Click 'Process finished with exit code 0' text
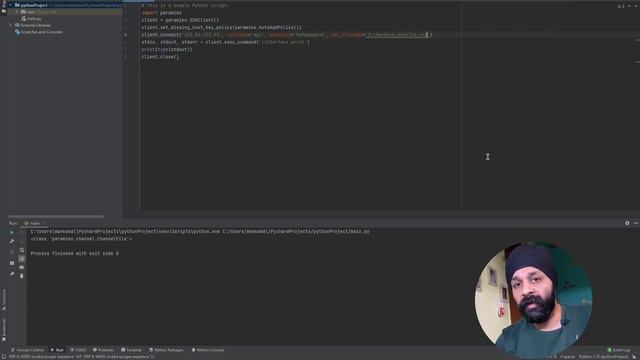 (75, 253)
